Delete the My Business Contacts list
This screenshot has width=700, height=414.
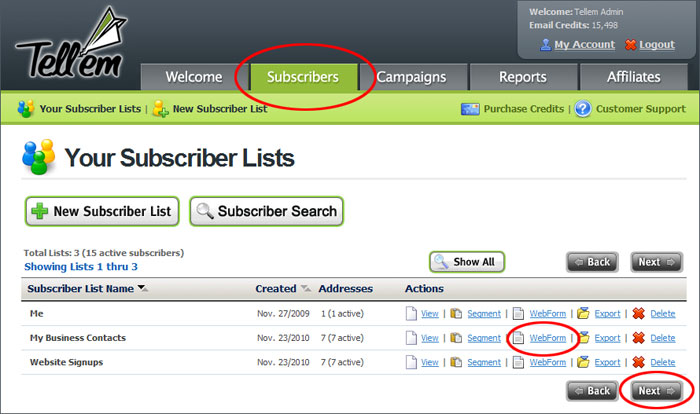coord(662,339)
